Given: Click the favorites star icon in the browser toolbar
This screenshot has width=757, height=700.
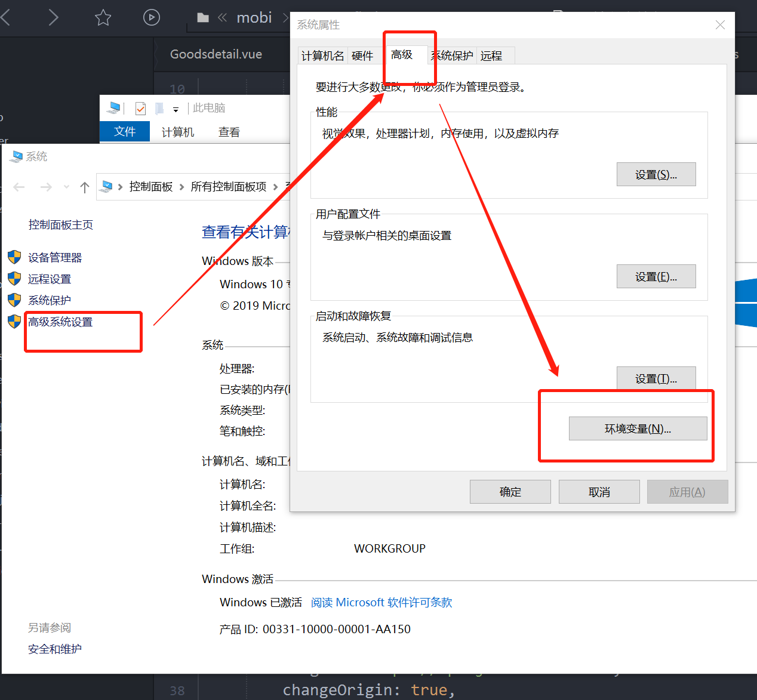Looking at the screenshot, I should coord(103,17).
